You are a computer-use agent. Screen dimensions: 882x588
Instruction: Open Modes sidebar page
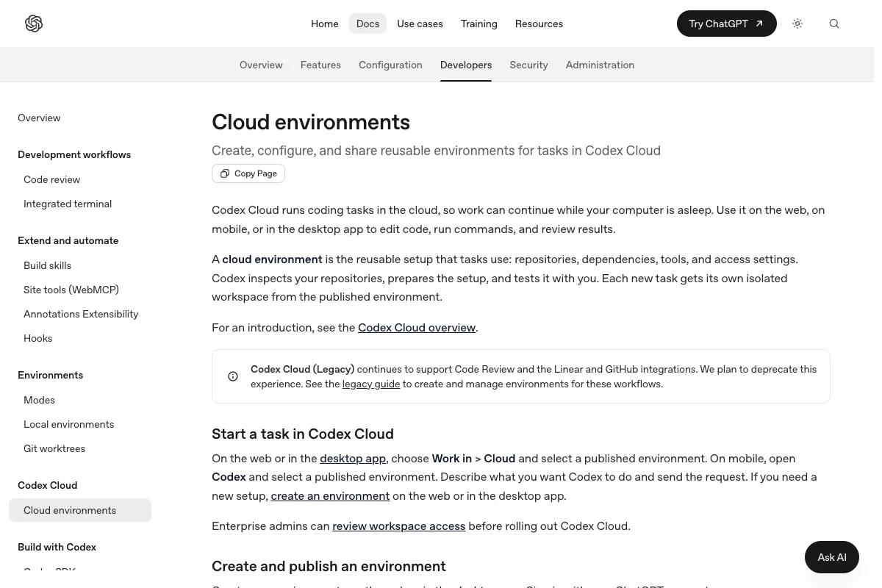(x=39, y=400)
